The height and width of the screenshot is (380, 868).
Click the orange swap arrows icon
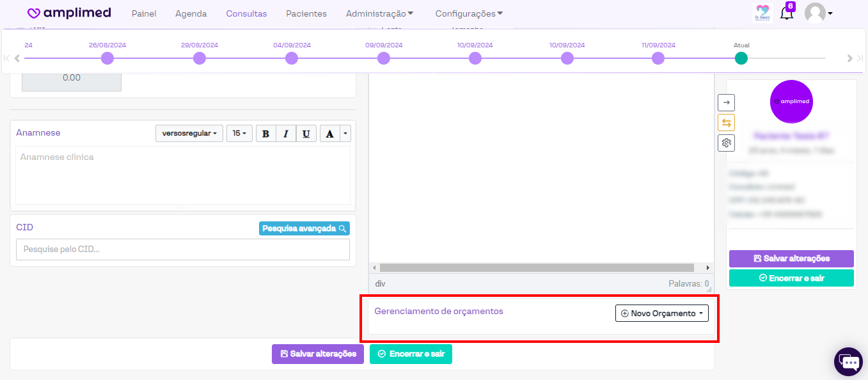tap(726, 123)
